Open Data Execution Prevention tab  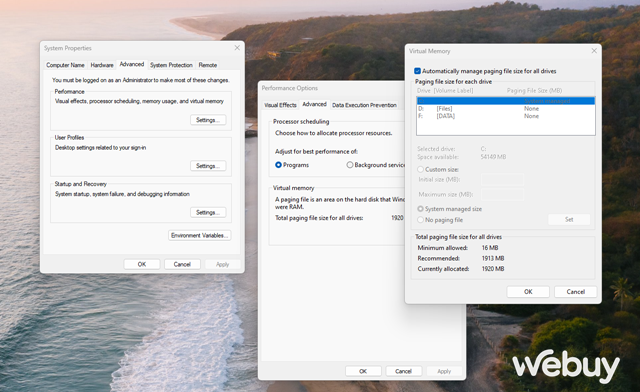click(364, 105)
